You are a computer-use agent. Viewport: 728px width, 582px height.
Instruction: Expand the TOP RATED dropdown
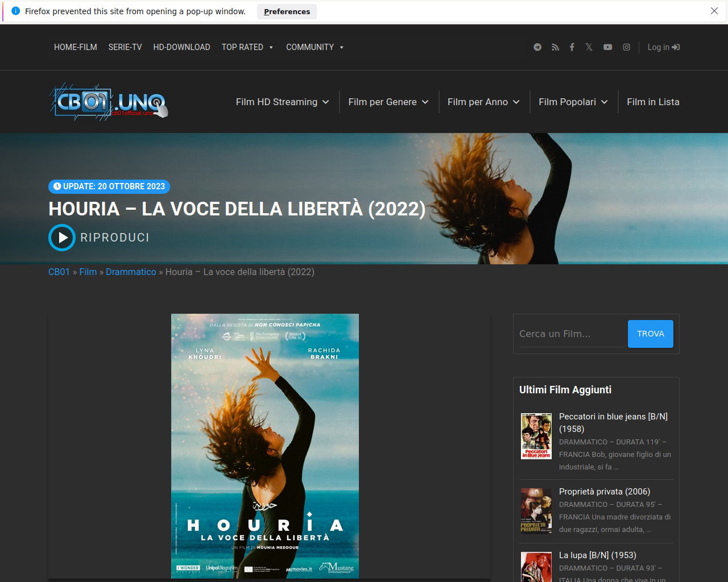(247, 47)
